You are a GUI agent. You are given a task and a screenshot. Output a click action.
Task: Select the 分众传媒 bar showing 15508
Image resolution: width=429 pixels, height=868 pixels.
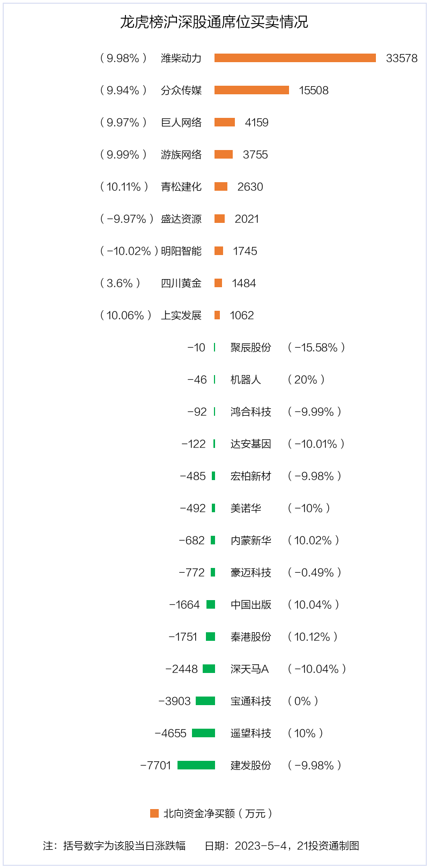click(252, 90)
